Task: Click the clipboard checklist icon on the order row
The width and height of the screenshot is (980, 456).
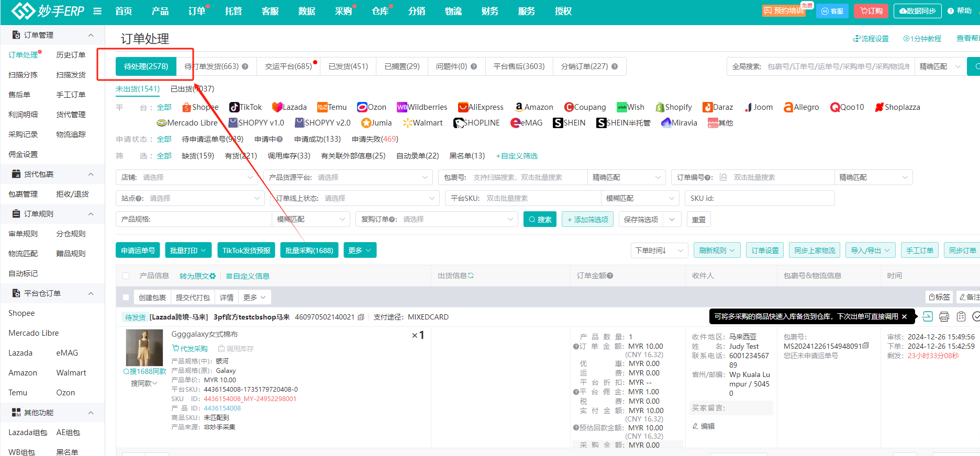Action: (961, 316)
